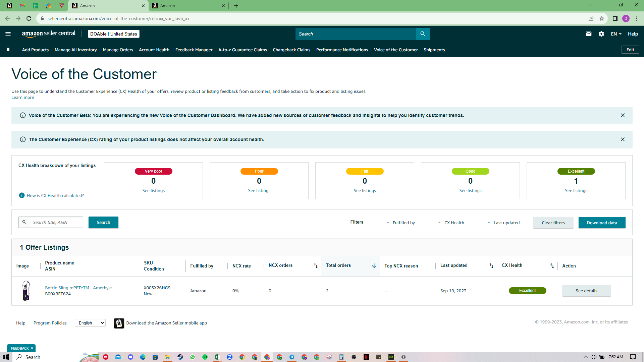Open Excel from the taskbar
The image size is (644, 362).
(x=217, y=357)
